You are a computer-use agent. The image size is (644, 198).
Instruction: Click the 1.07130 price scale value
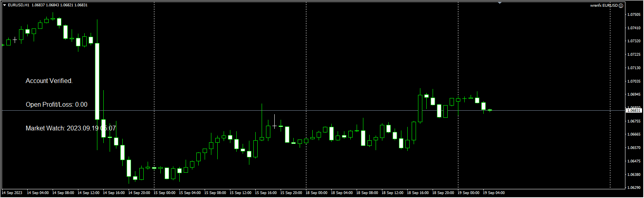(x=634, y=68)
